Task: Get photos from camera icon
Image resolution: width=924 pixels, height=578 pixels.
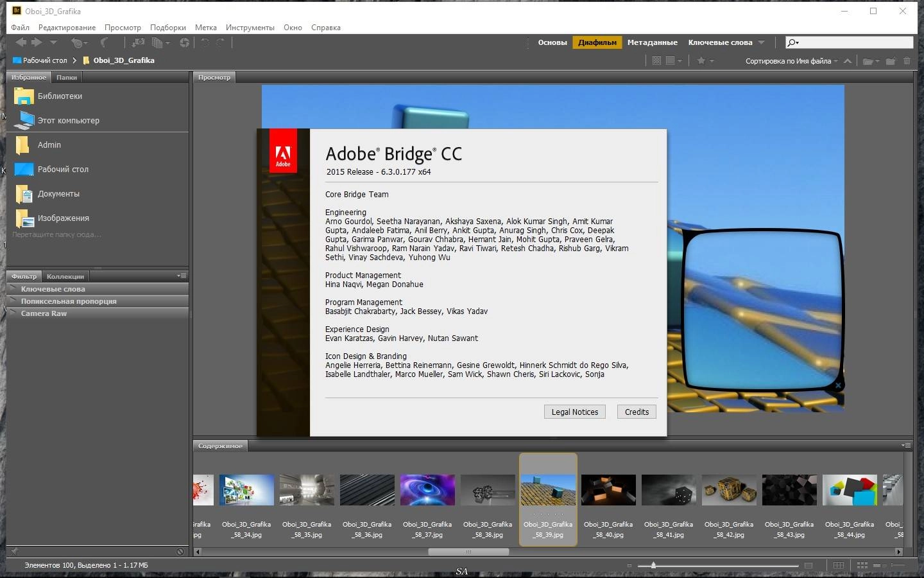Action: 138,42
